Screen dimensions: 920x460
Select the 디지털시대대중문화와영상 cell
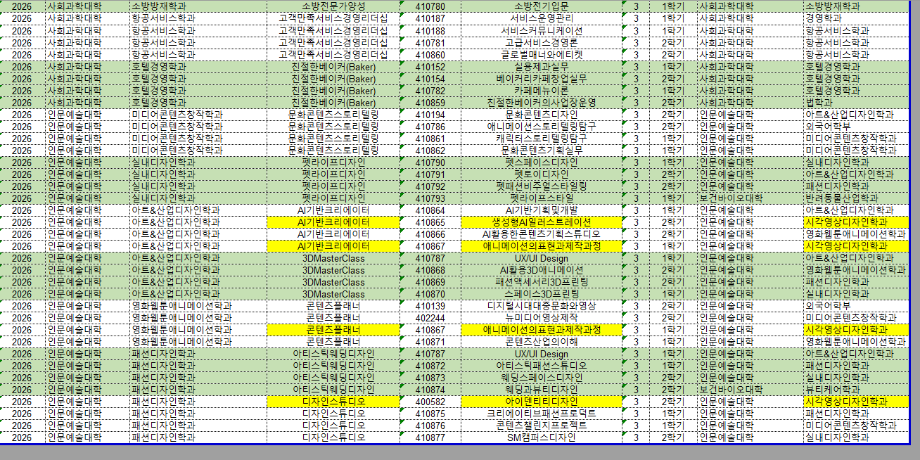[x=539, y=306]
